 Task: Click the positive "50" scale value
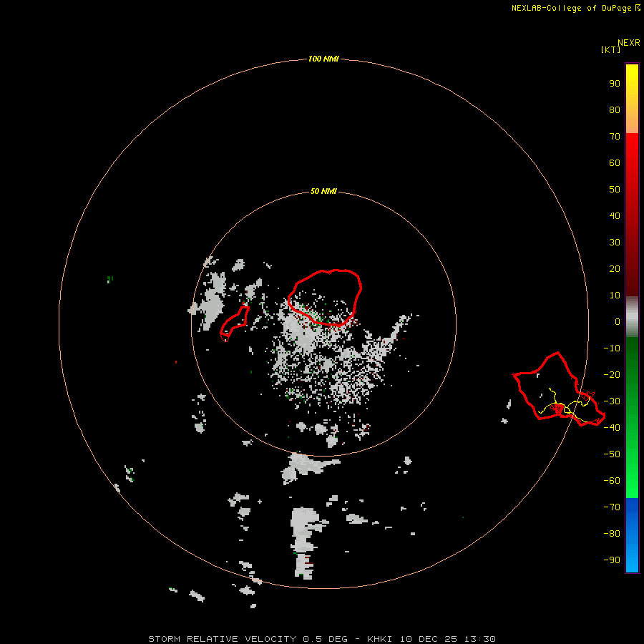pyautogui.click(x=615, y=190)
